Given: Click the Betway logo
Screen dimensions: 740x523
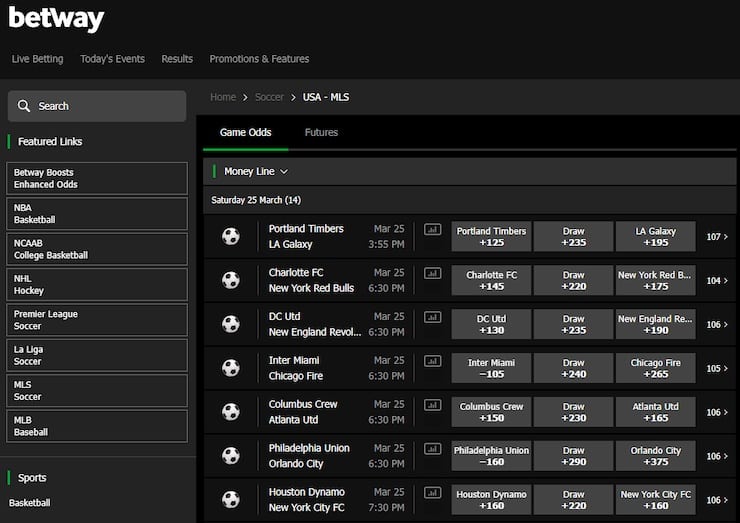Looking at the screenshot, I should (56, 18).
